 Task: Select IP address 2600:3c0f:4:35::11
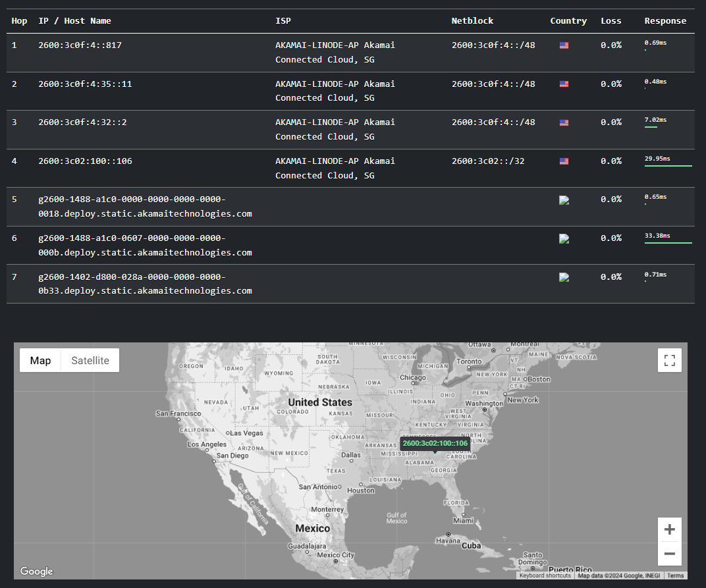click(85, 84)
